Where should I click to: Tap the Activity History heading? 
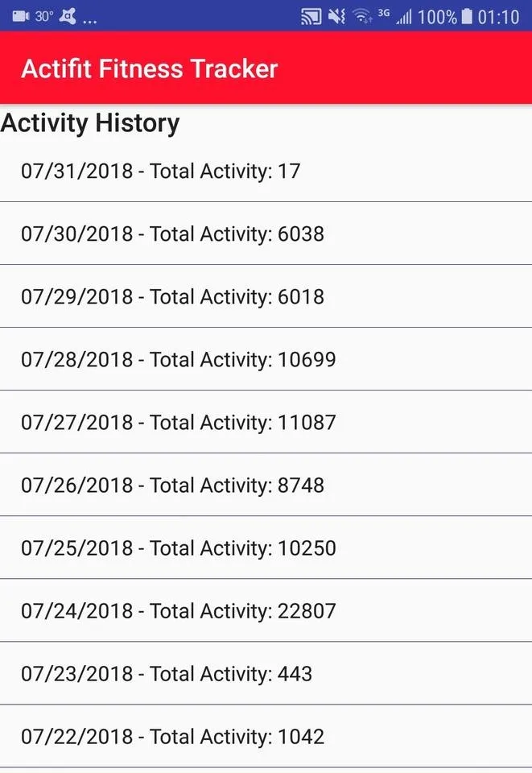(90, 123)
